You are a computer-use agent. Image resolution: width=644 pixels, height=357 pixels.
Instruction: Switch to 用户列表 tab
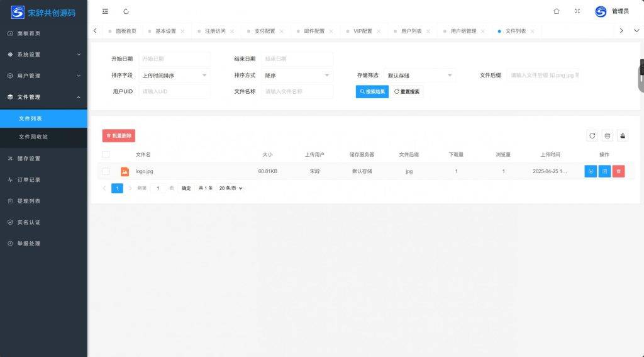(411, 31)
